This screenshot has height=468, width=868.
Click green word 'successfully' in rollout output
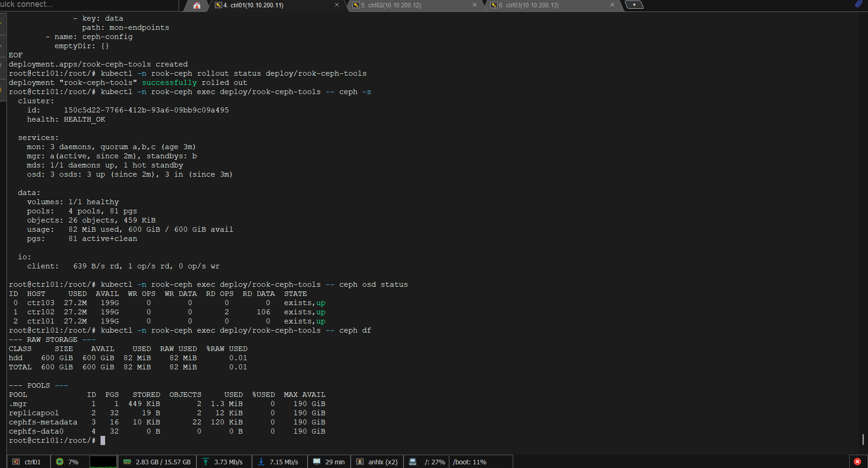(x=169, y=83)
